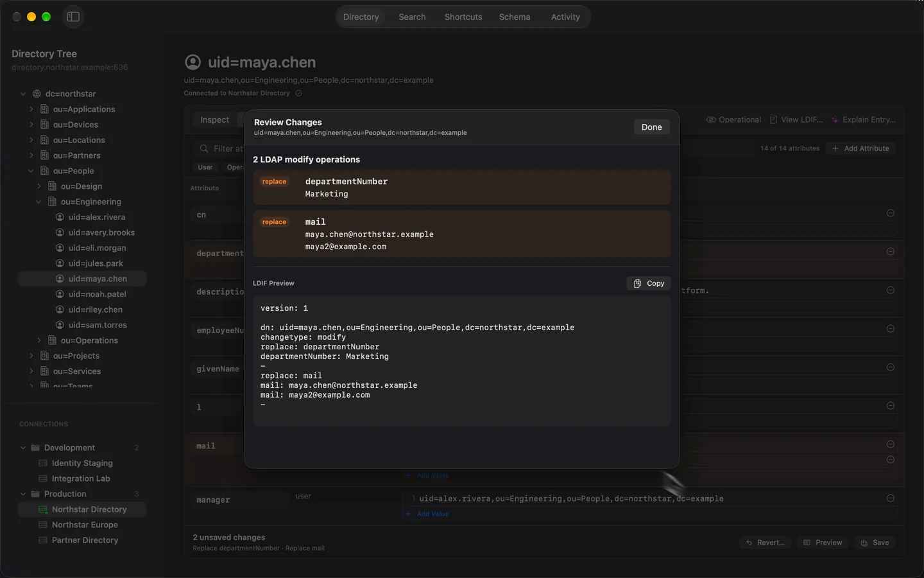Select the uid=alex.rivera user icon

pos(60,217)
